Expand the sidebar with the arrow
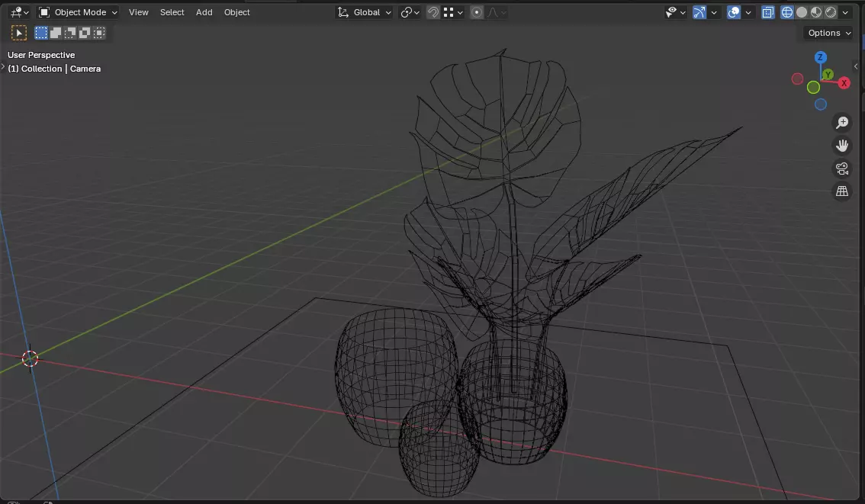 (x=856, y=66)
